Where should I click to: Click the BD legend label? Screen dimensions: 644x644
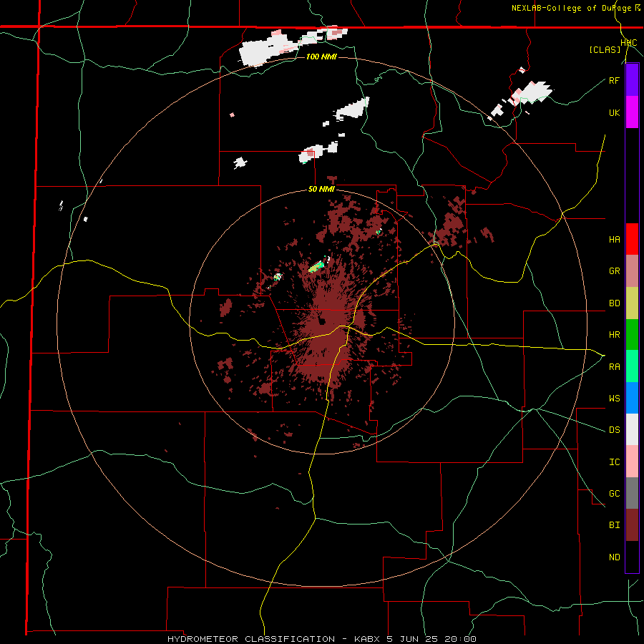[614, 303]
